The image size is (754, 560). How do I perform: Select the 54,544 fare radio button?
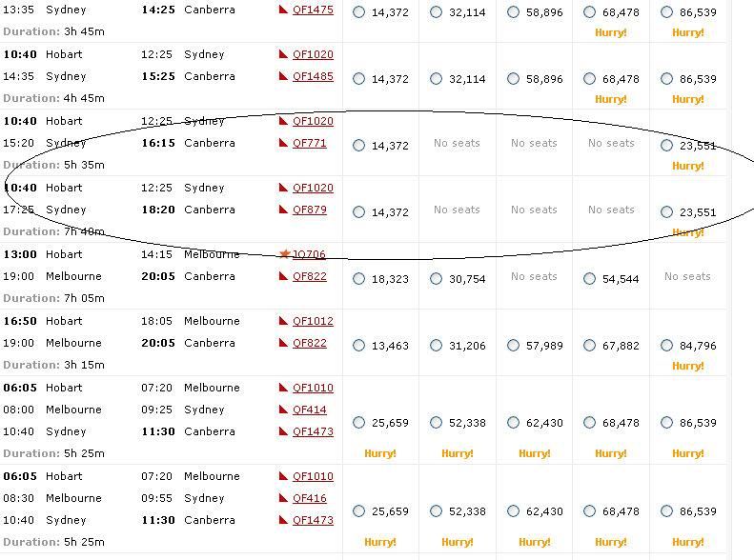coord(589,278)
